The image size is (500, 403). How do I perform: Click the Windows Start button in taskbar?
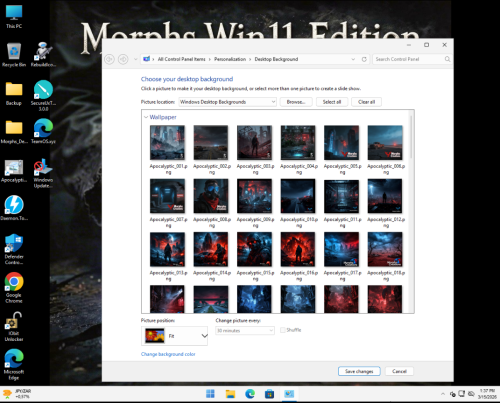tap(210, 394)
